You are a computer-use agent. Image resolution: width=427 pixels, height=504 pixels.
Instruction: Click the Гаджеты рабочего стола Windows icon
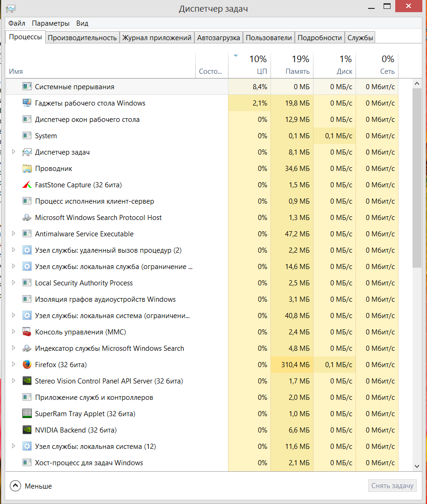27,103
